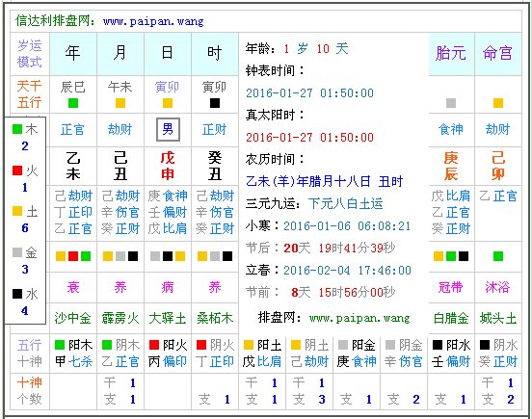Open the www.paipan.wang link in header
532x419 pixels.
(153, 21)
